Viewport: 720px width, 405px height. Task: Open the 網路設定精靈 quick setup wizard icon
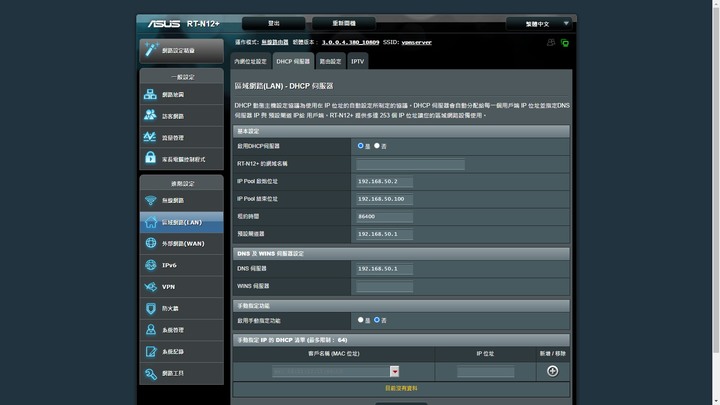[x=152, y=50]
